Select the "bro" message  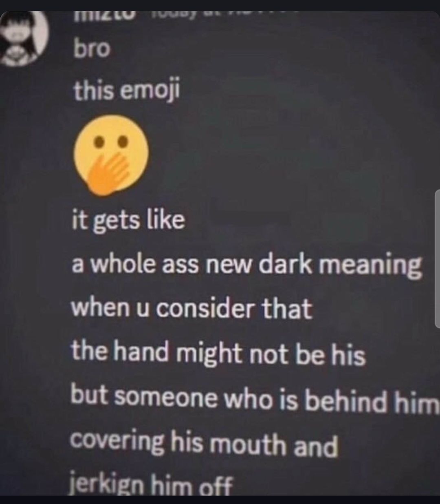click(x=92, y=49)
